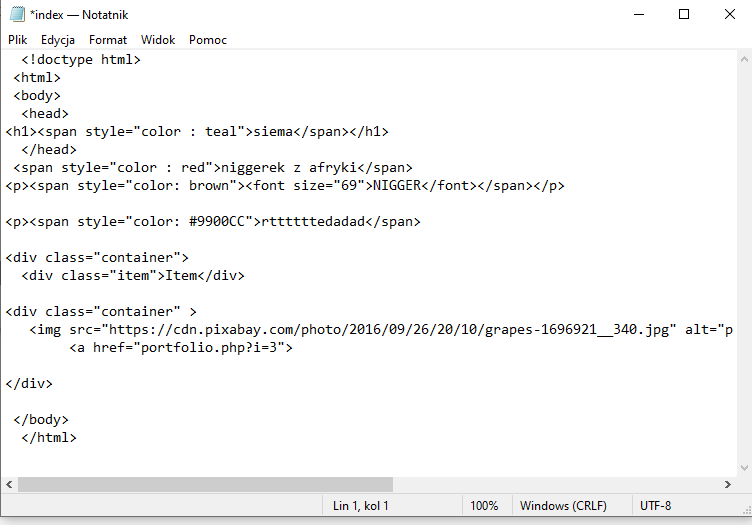Click the Lin 1, kol 1 position indicator
752x525 pixels.
pyautogui.click(x=361, y=506)
